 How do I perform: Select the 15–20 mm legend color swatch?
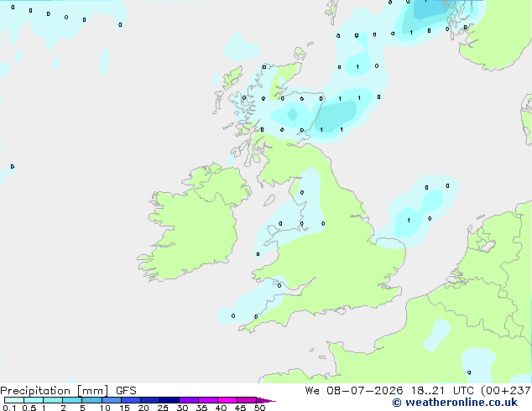click(130, 400)
